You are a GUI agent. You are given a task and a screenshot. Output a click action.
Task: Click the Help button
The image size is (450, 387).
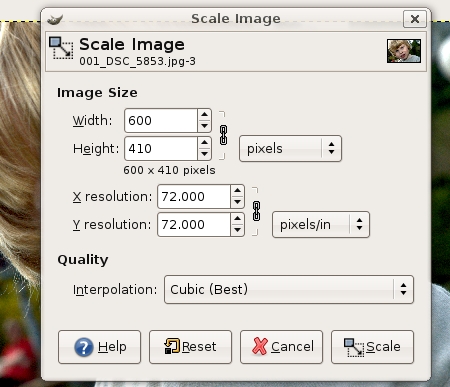[99, 347]
